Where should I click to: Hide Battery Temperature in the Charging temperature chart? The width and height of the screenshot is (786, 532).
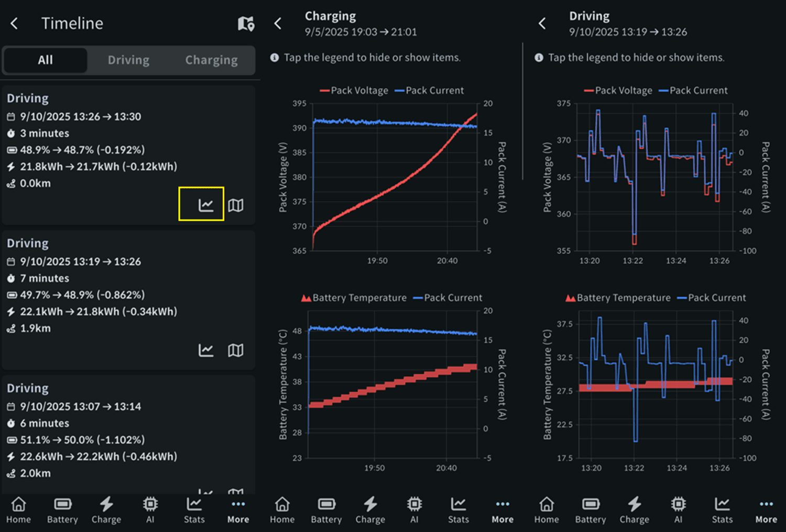point(354,298)
